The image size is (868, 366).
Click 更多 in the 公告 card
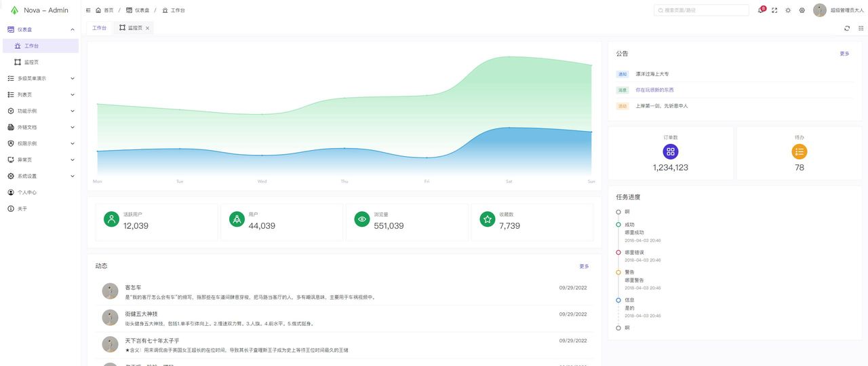click(x=844, y=53)
